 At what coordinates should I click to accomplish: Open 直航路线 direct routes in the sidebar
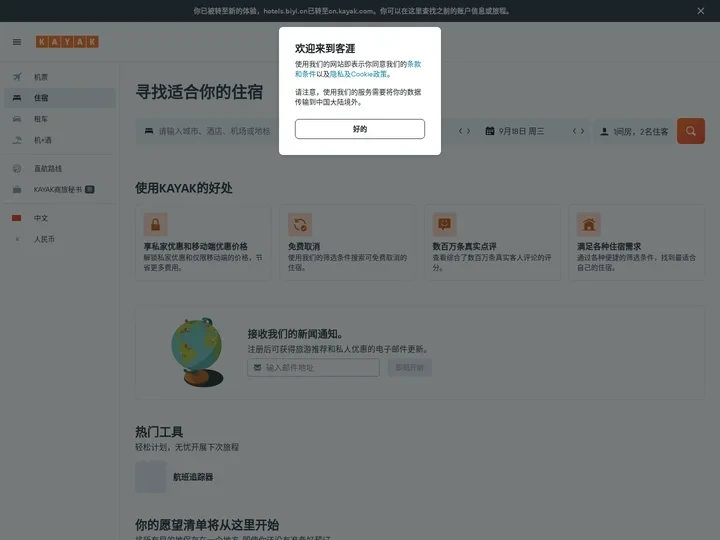(x=60, y=169)
